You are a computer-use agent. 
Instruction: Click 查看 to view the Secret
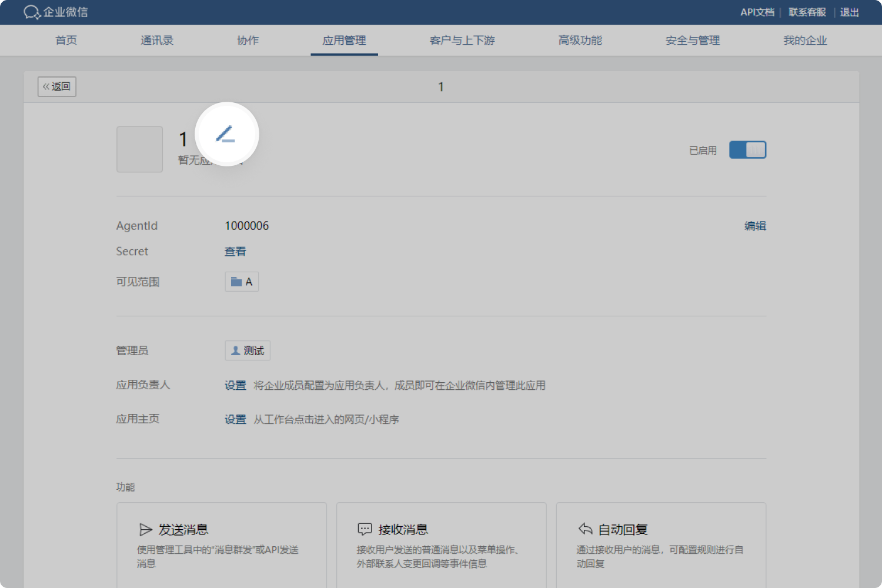click(x=235, y=251)
